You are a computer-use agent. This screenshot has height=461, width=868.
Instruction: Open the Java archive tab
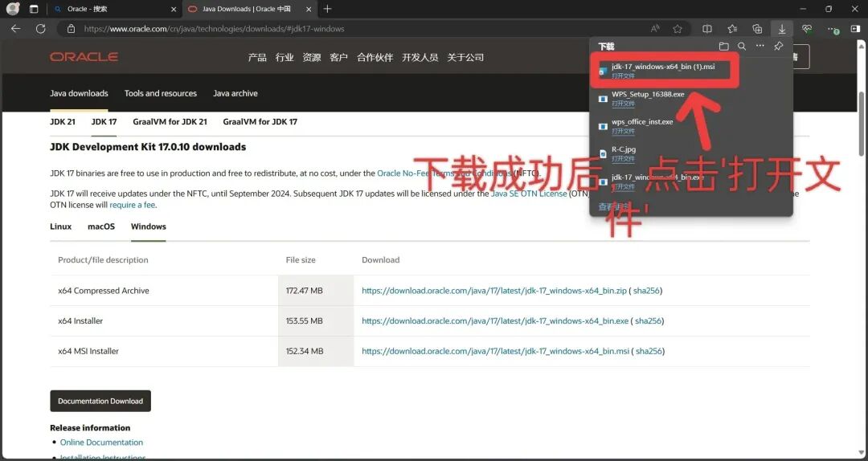point(235,93)
